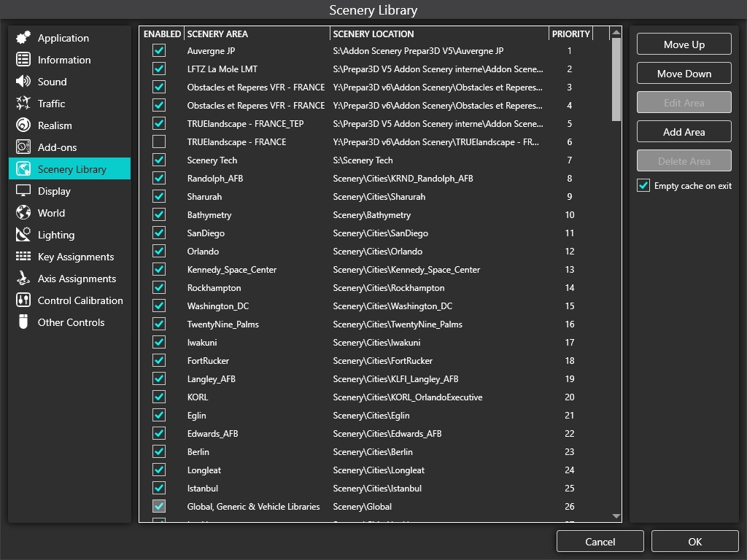Select the Sharurah scenery row

(x=374, y=197)
